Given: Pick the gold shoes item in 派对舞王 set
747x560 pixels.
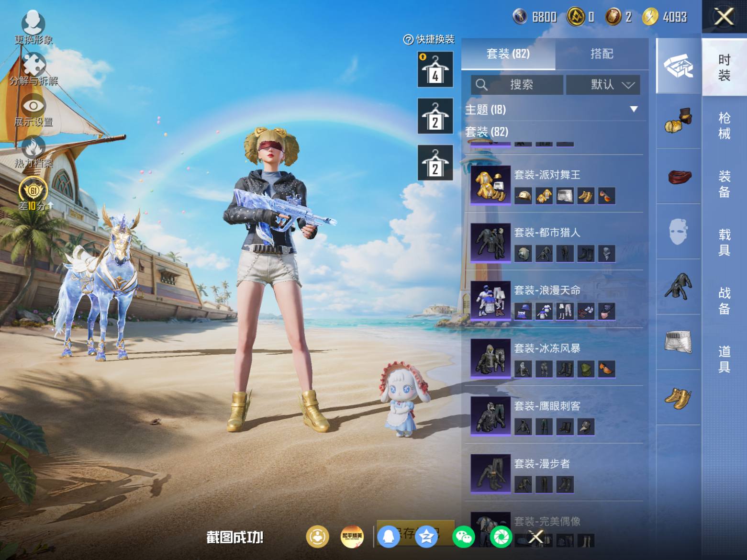Looking at the screenshot, I should point(586,196).
